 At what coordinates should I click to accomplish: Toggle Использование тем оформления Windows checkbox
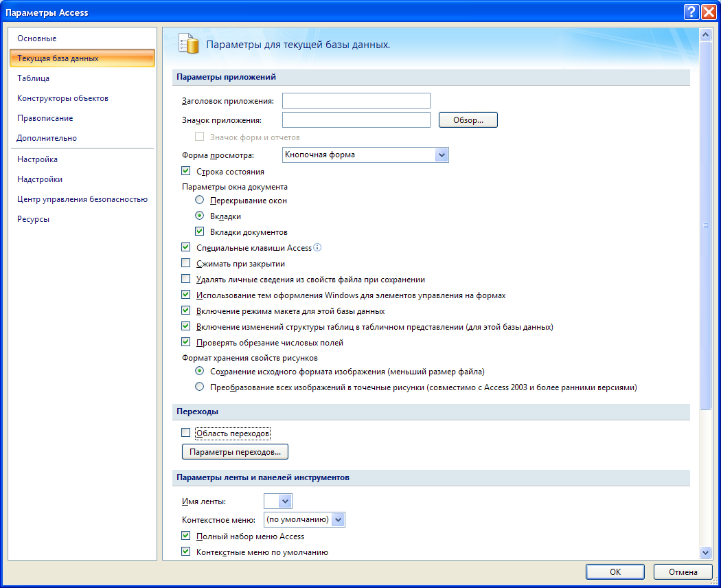click(186, 295)
